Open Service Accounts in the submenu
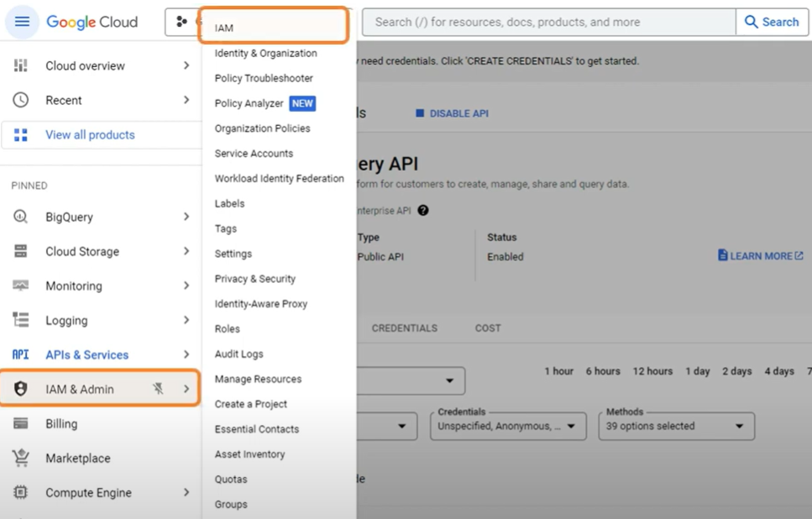Screen dimensions: 812x519 [254, 154]
